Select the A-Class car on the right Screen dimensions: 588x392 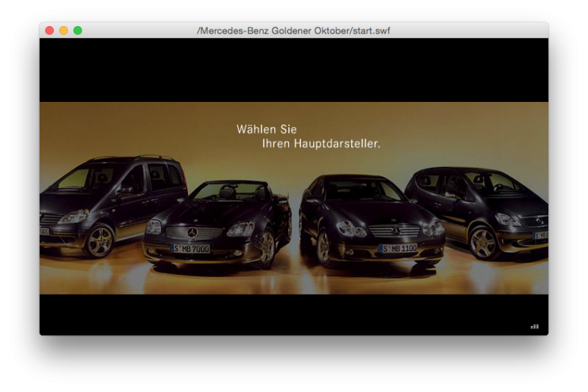478,213
